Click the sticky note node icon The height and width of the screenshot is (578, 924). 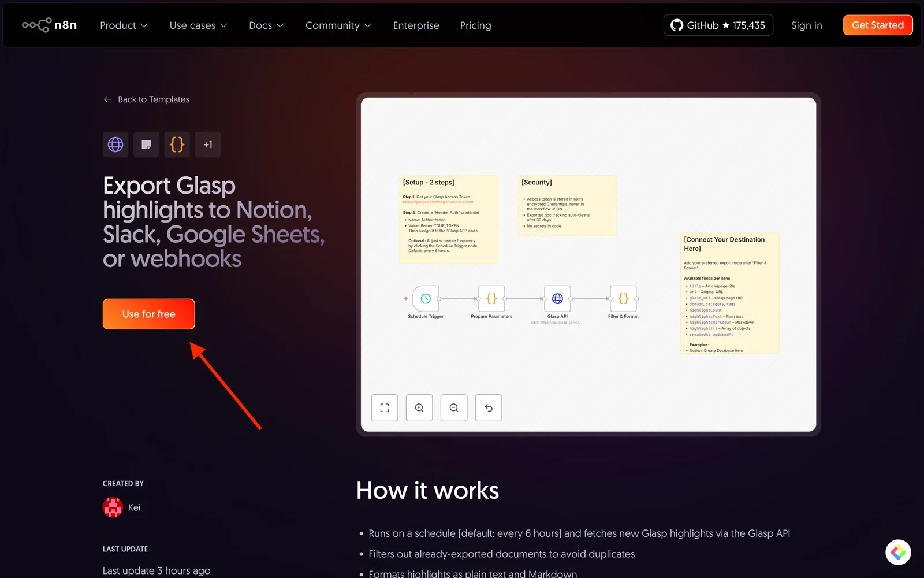pos(146,144)
